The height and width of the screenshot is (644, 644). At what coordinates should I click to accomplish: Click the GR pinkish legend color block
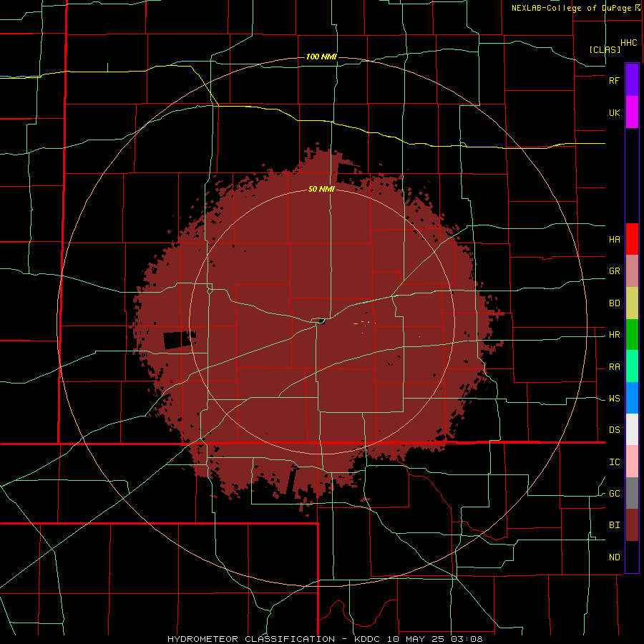click(x=632, y=270)
